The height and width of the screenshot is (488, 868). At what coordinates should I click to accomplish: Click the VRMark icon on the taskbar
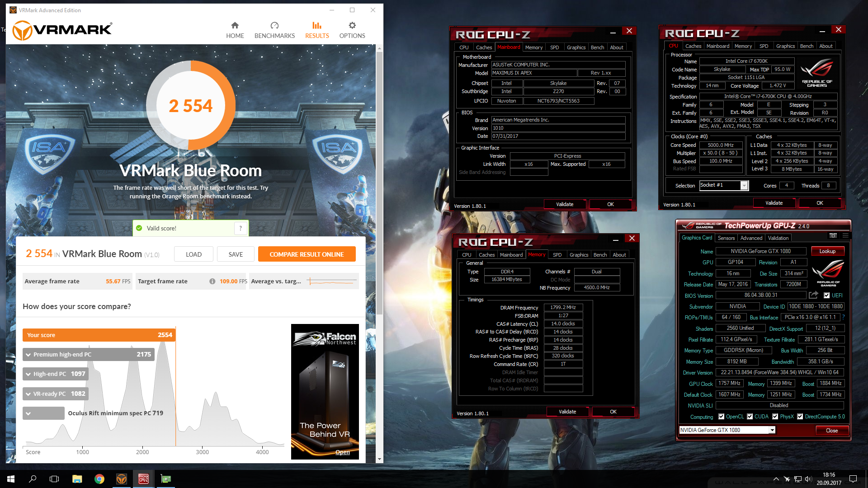[122, 479]
